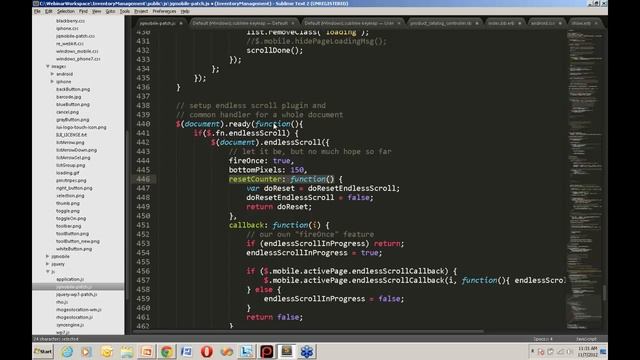Click the Start button
The width and height of the screenshot is (640, 360).
point(43,351)
